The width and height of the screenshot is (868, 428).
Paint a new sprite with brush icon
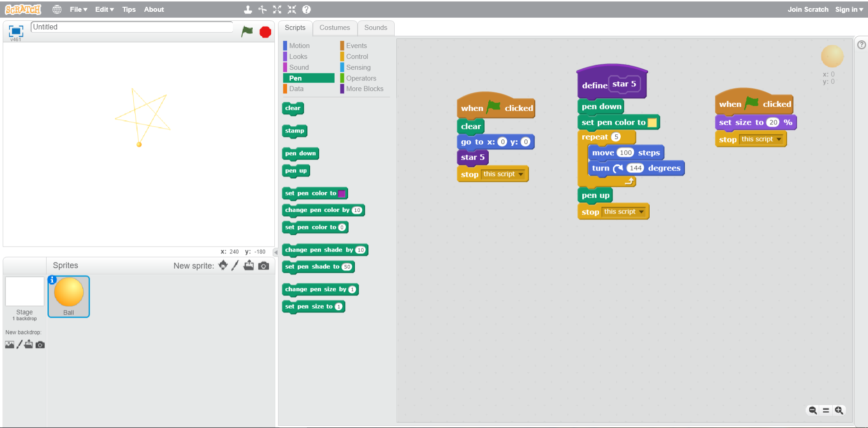[235, 266]
